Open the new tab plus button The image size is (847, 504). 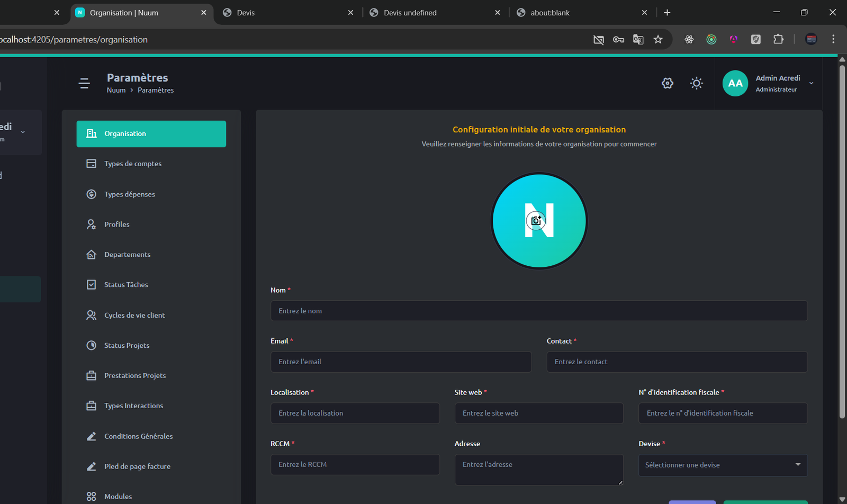click(667, 13)
